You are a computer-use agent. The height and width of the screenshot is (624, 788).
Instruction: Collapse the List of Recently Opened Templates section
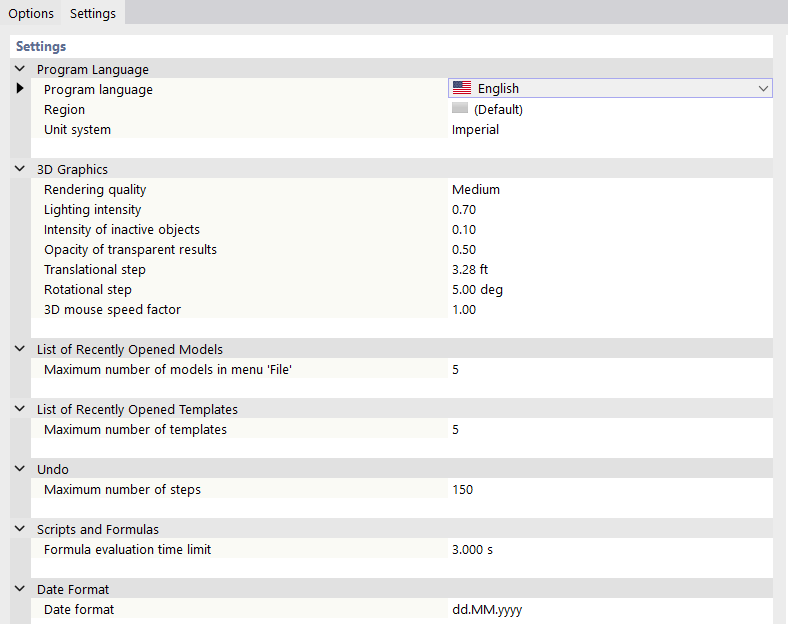click(20, 409)
